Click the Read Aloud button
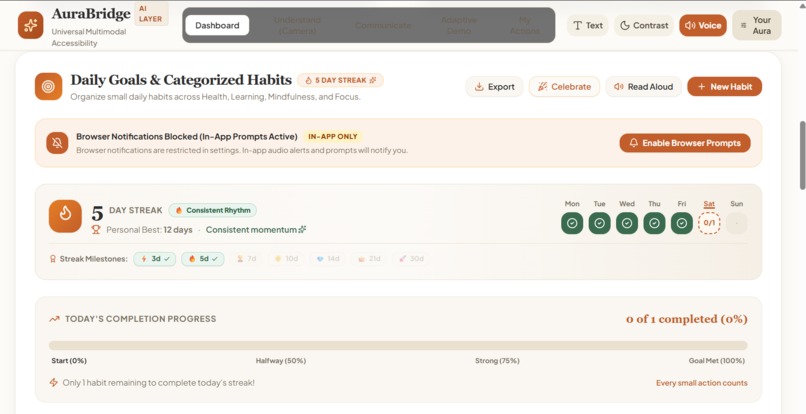The image size is (806, 414). point(644,86)
